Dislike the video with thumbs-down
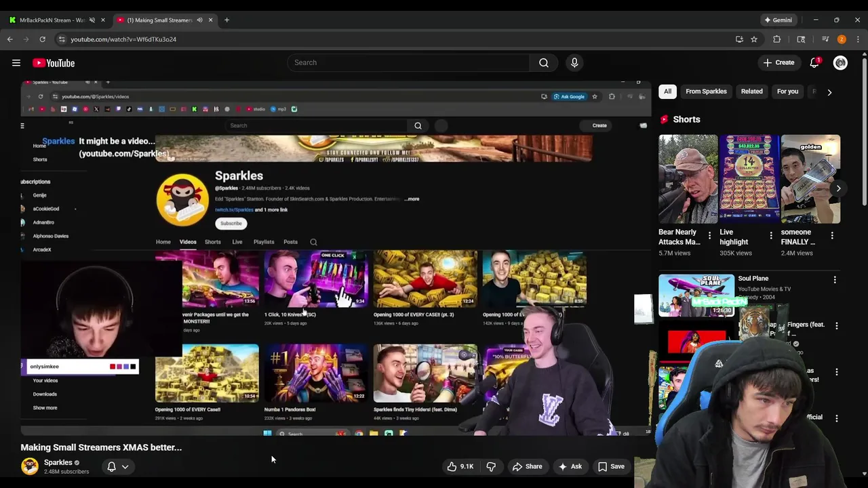Image resolution: width=868 pixels, height=488 pixels. tap(491, 466)
